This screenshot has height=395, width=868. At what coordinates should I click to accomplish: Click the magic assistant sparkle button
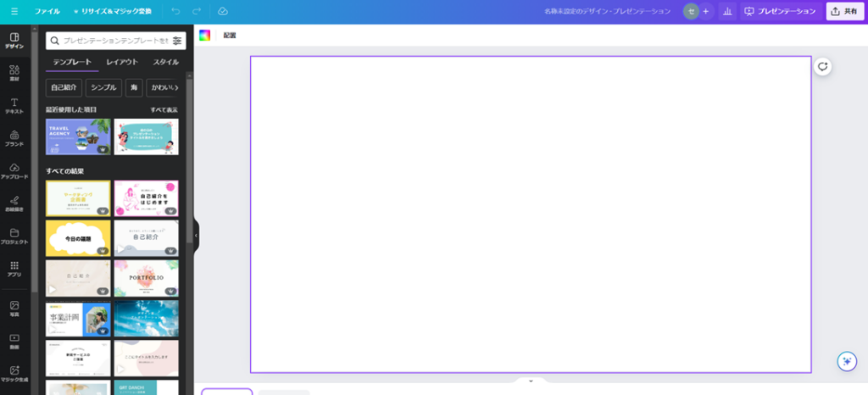(846, 361)
